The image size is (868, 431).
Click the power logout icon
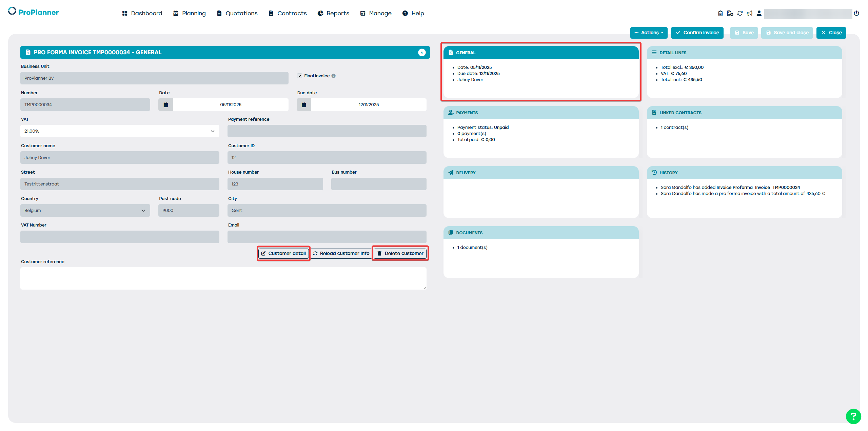tap(856, 13)
